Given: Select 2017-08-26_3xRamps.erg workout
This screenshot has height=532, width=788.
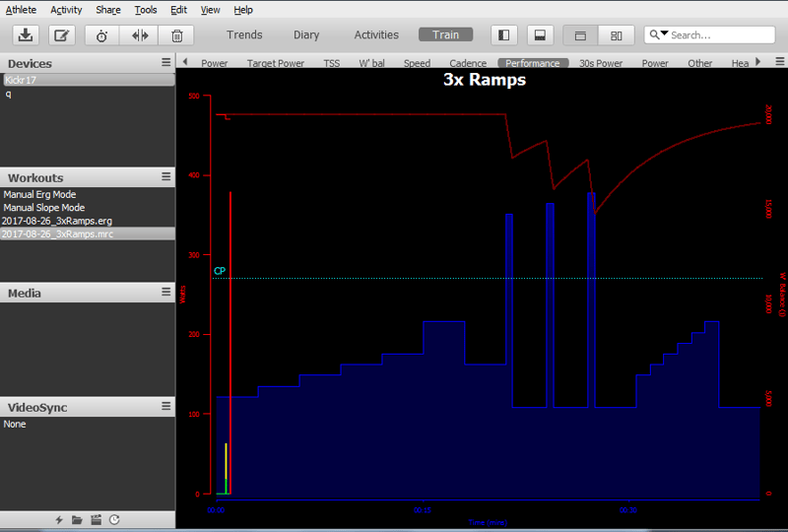Looking at the screenshot, I should (x=57, y=221).
